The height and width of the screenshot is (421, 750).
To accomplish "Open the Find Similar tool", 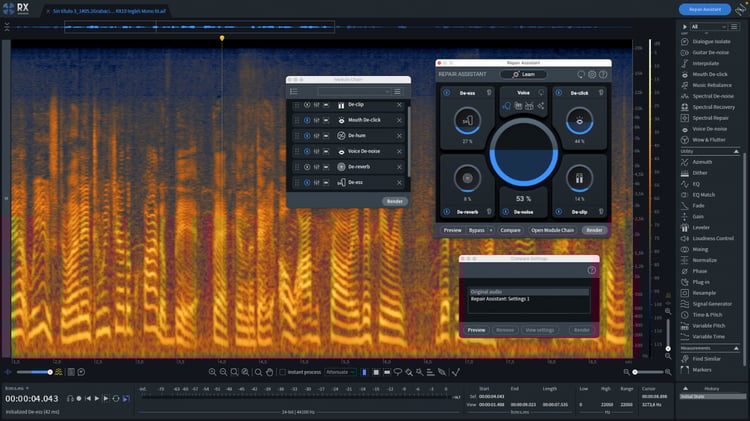I will tap(702, 359).
